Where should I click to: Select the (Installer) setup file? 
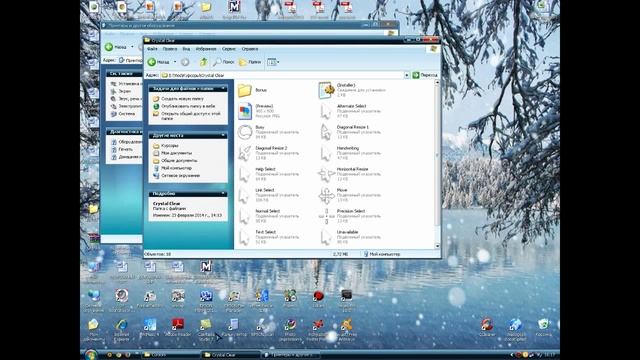pyautogui.click(x=352, y=90)
